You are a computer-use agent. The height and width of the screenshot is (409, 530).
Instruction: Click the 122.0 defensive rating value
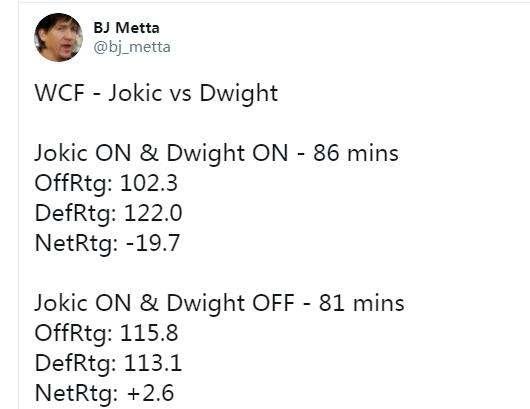pyautogui.click(x=153, y=213)
